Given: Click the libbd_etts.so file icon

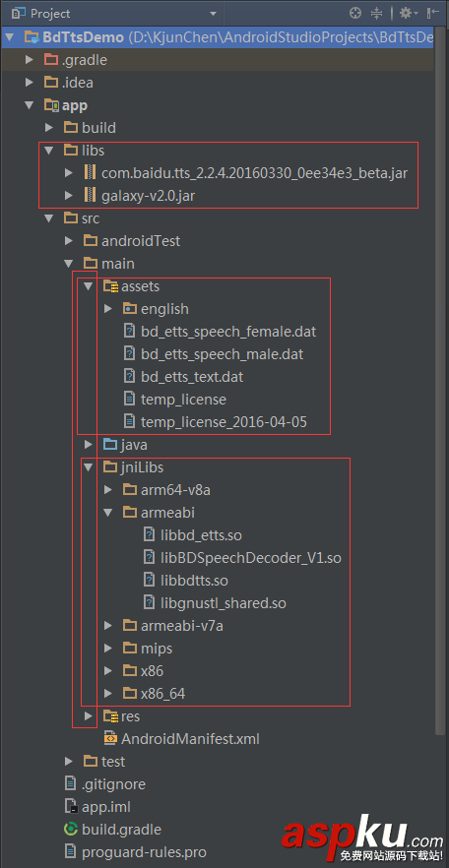Looking at the screenshot, I should pos(150,535).
